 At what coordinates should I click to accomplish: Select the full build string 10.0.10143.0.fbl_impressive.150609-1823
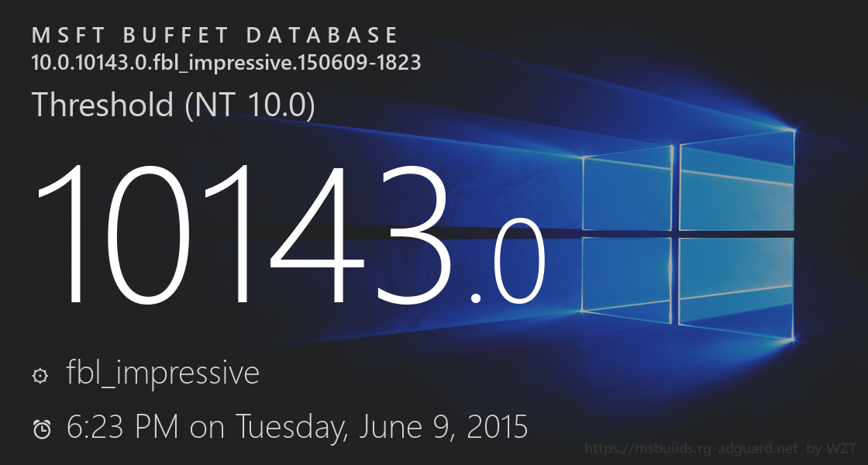[x=226, y=63]
